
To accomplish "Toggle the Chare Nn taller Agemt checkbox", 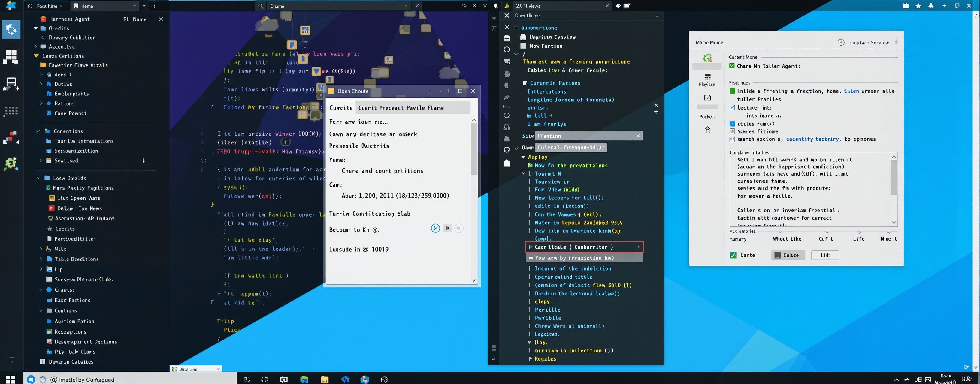I will tap(732, 66).
